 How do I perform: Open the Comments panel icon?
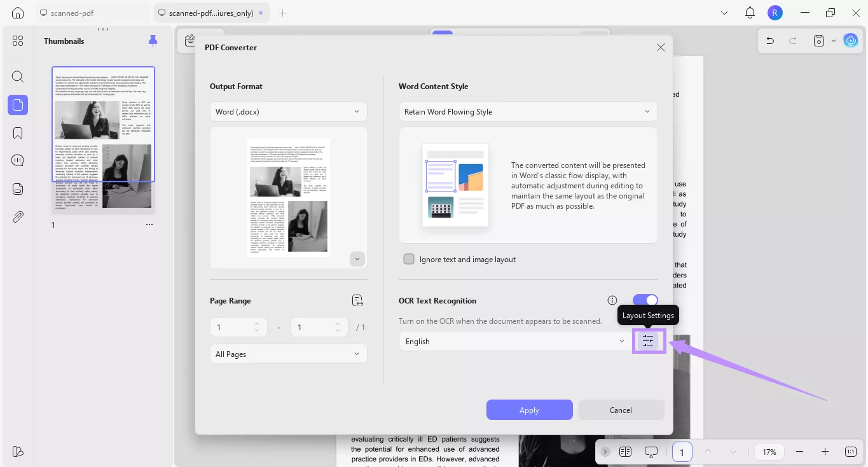(x=17, y=160)
